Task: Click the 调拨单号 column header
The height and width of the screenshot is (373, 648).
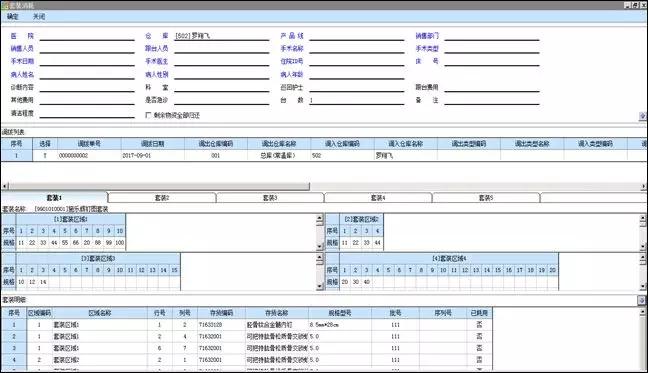Action: click(89, 144)
